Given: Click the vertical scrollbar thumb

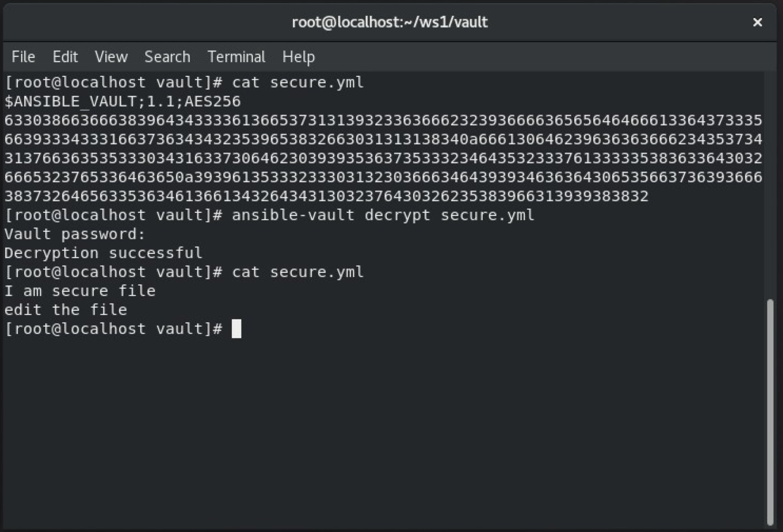Looking at the screenshot, I should [770, 411].
